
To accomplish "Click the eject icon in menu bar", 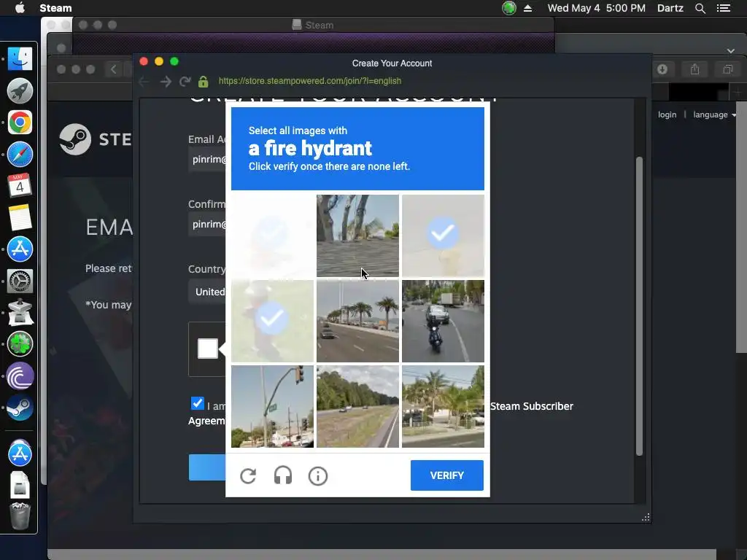I will [528, 8].
